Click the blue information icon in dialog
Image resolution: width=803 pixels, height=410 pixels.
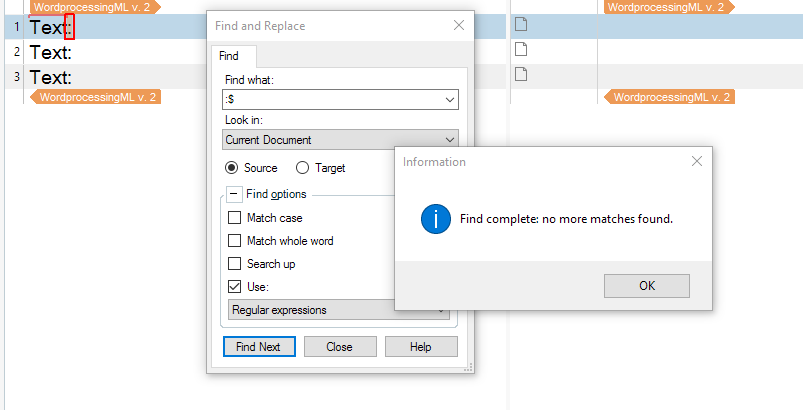tap(435, 218)
